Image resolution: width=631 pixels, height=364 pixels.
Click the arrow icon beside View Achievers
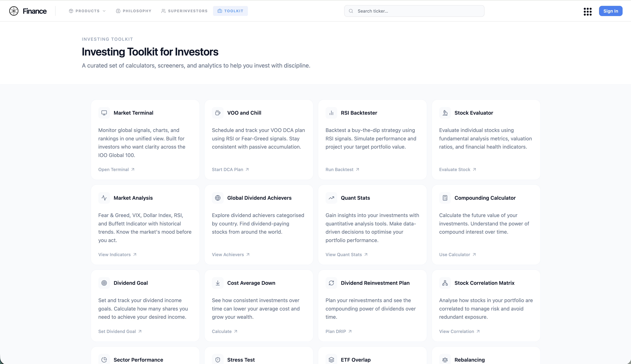248,254
